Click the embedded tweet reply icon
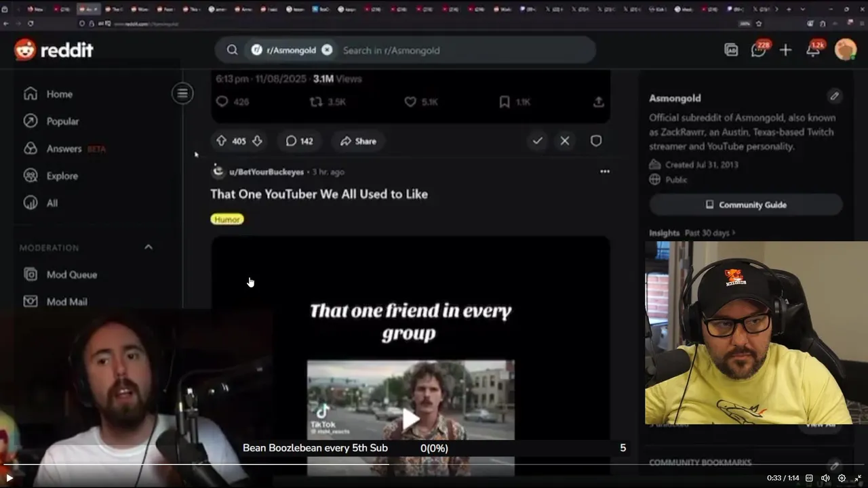 (x=222, y=102)
